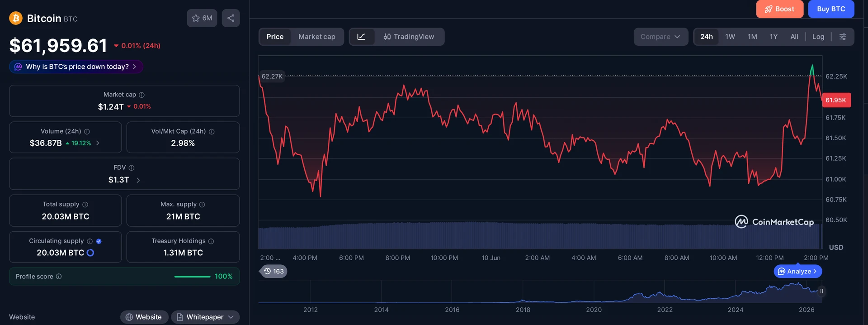Select the 1W time range
Screen dimensions: 868x325
tap(730, 37)
